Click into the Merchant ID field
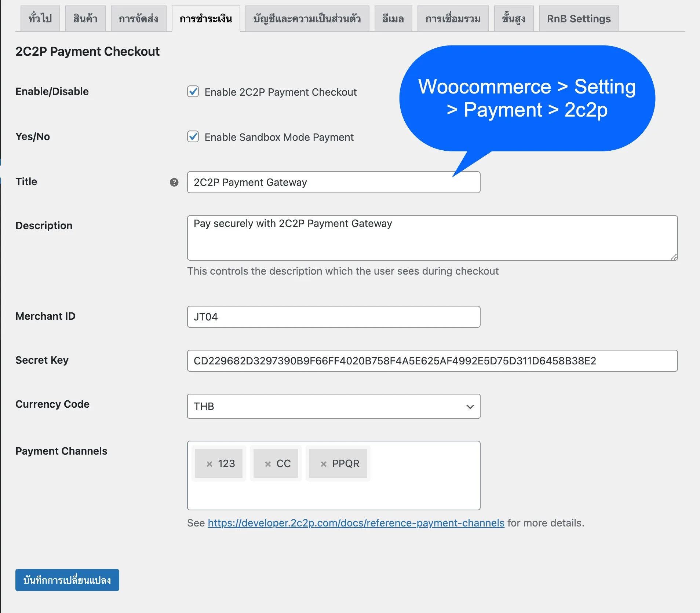The width and height of the screenshot is (700, 613). click(x=333, y=317)
